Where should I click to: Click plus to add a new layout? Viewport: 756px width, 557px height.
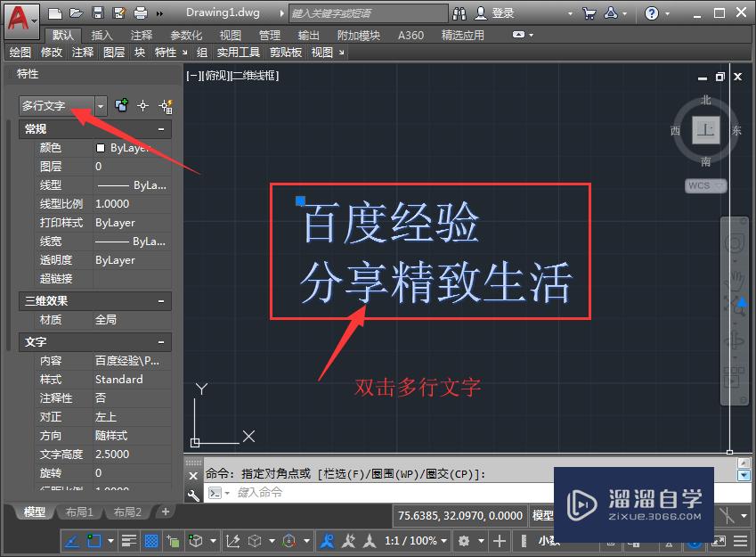coord(166,512)
